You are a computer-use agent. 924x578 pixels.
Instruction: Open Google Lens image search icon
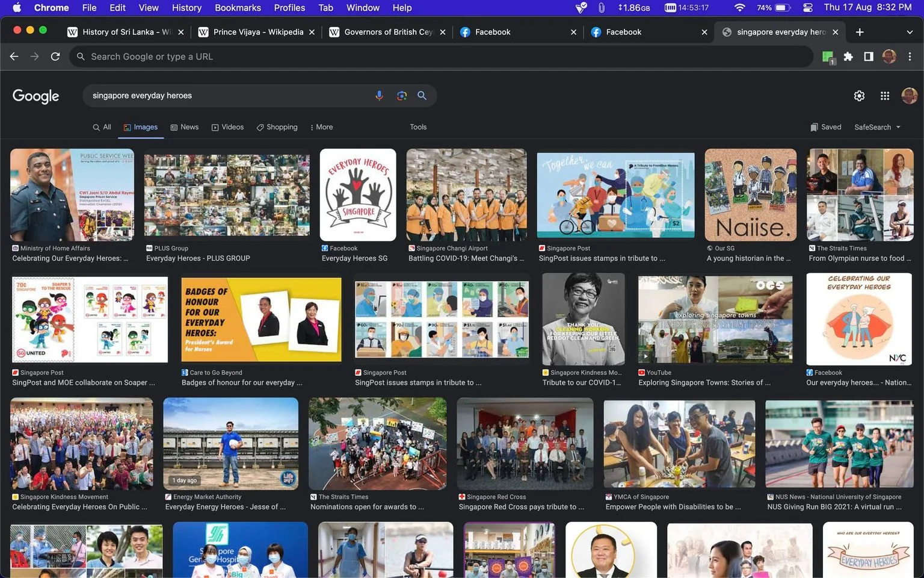tap(401, 96)
